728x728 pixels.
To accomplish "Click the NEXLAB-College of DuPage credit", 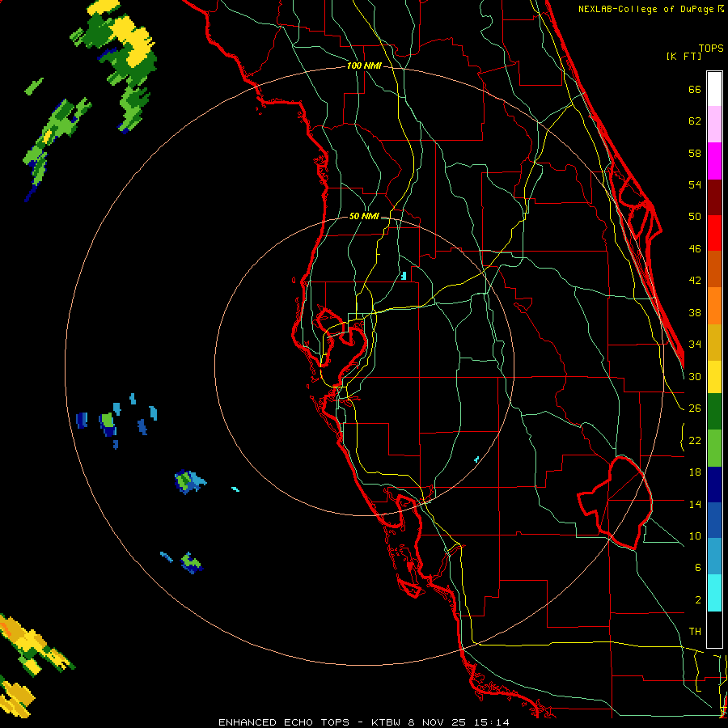I will (650, 9).
